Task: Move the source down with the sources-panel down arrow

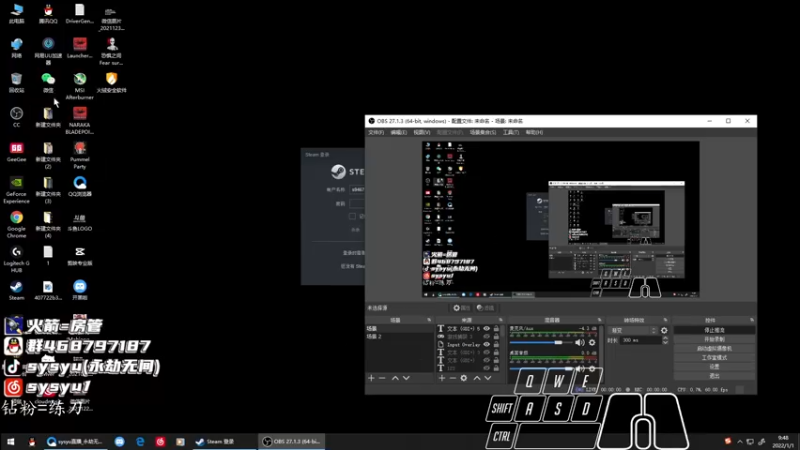Action: coord(488,378)
